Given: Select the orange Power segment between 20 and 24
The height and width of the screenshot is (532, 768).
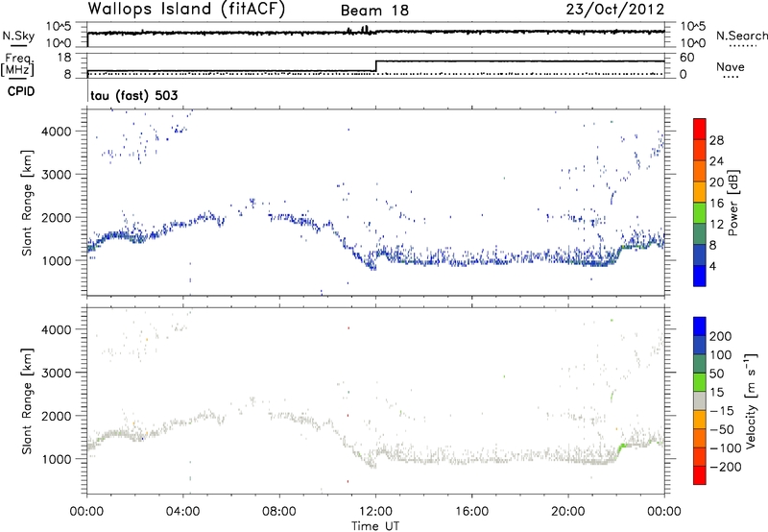Looking at the screenshot, I should click(700, 171).
